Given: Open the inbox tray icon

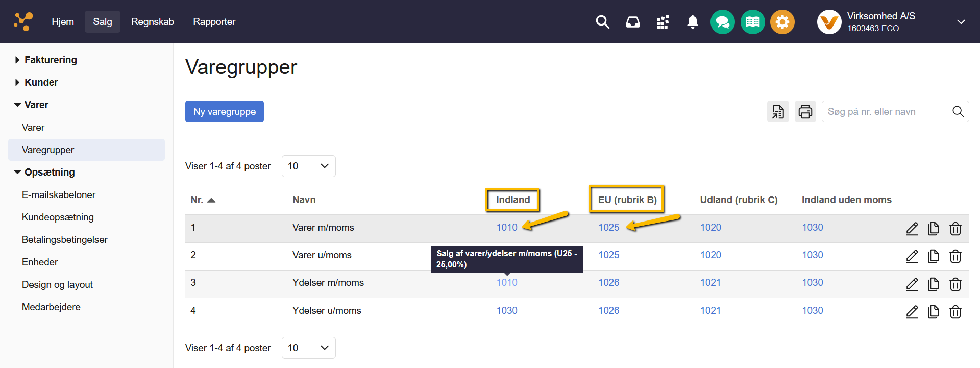Looking at the screenshot, I should [633, 22].
